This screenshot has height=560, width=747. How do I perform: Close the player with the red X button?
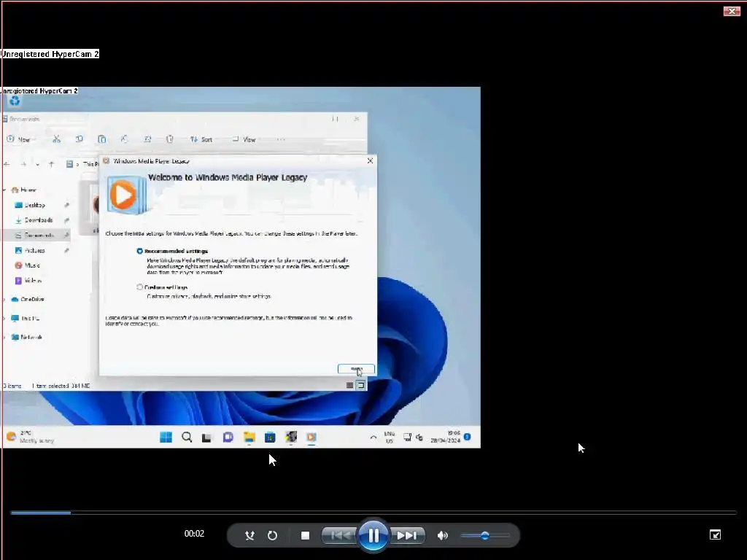click(731, 11)
